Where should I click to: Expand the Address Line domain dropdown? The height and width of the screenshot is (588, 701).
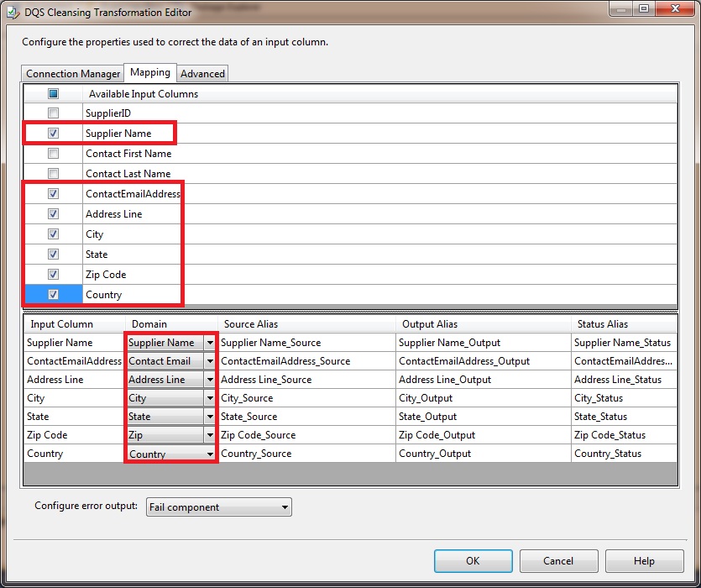tap(210, 379)
